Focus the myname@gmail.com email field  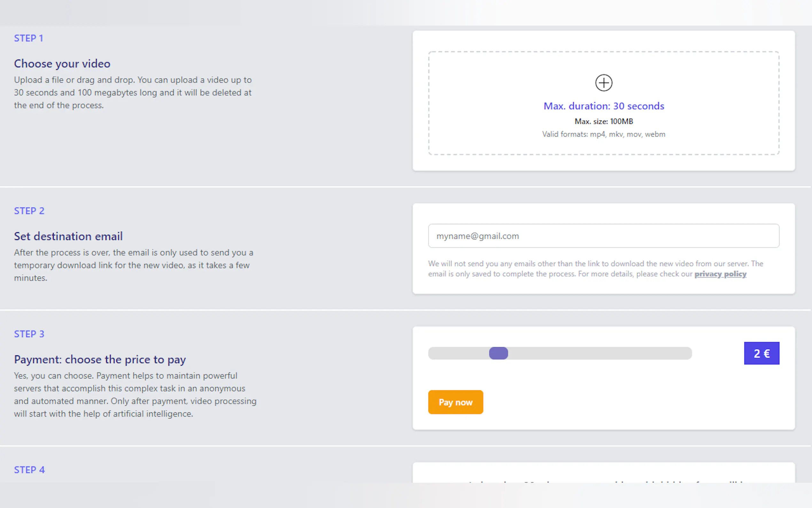point(604,236)
